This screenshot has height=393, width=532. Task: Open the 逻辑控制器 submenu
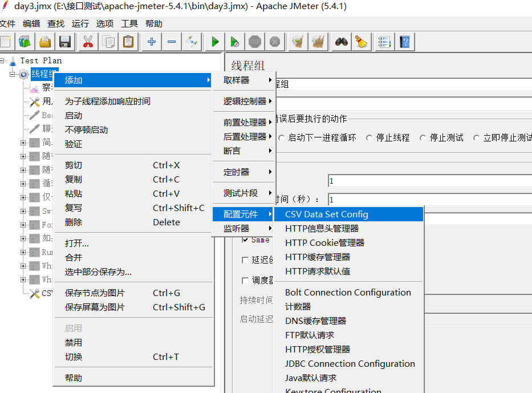pyautogui.click(x=244, y=102)
